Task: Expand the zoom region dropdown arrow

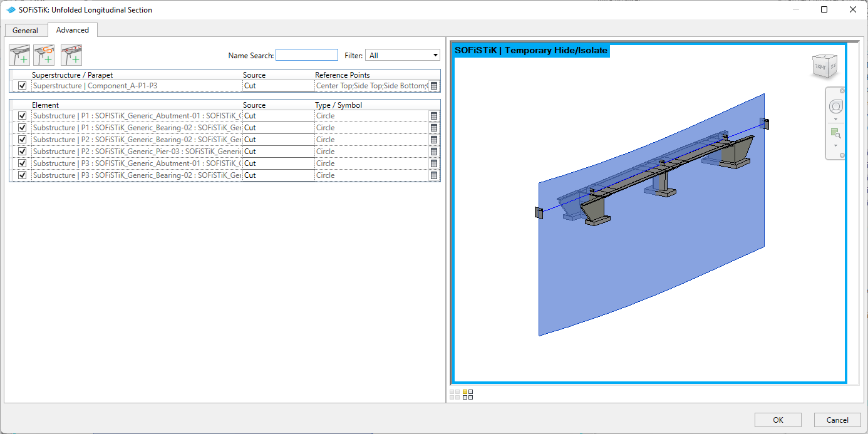Action: click(x=835, y=146)
